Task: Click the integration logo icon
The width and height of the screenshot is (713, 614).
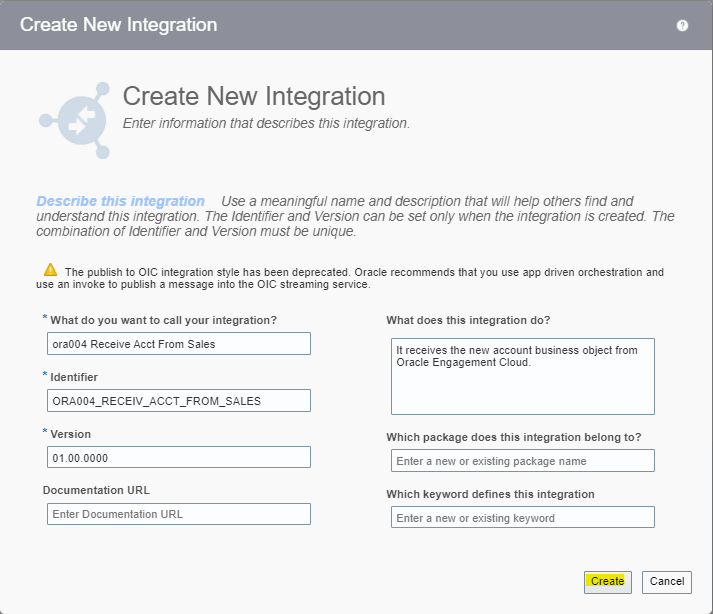Action: 75,120
